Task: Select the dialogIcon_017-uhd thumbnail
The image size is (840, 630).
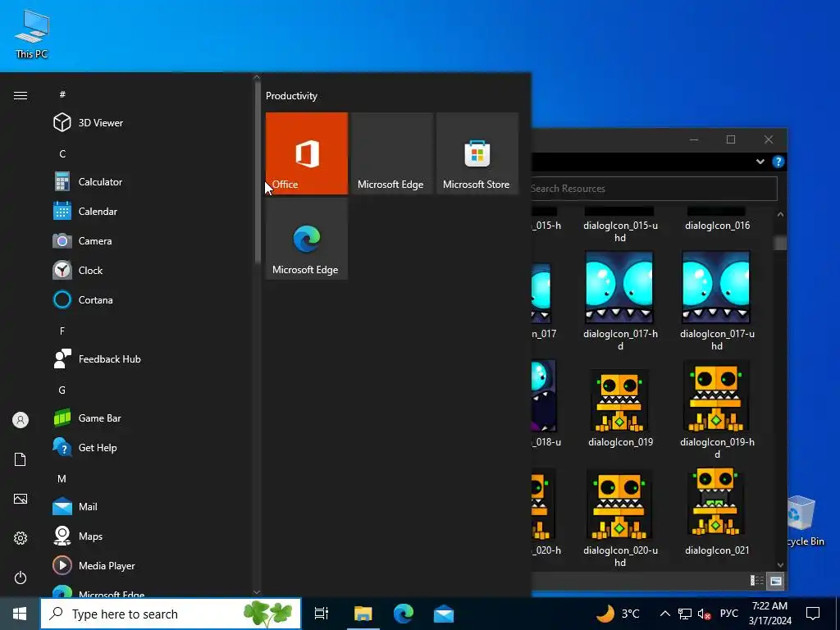Action: click(x=716, y=287)
